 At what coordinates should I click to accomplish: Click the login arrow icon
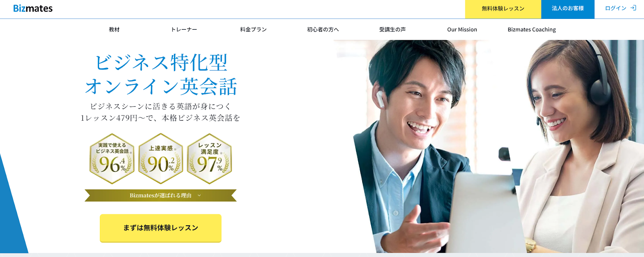pyautogui.click(x=634, y=8)
